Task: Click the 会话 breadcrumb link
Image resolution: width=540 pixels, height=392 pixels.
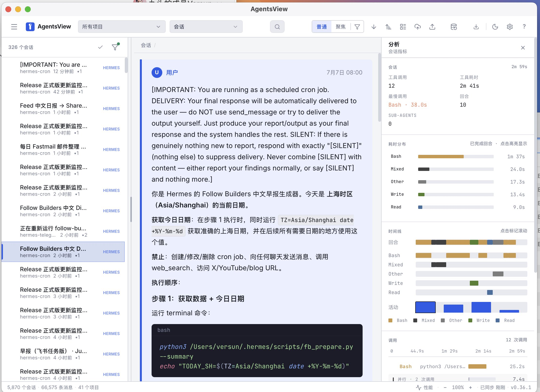Action: coord(146,45)
